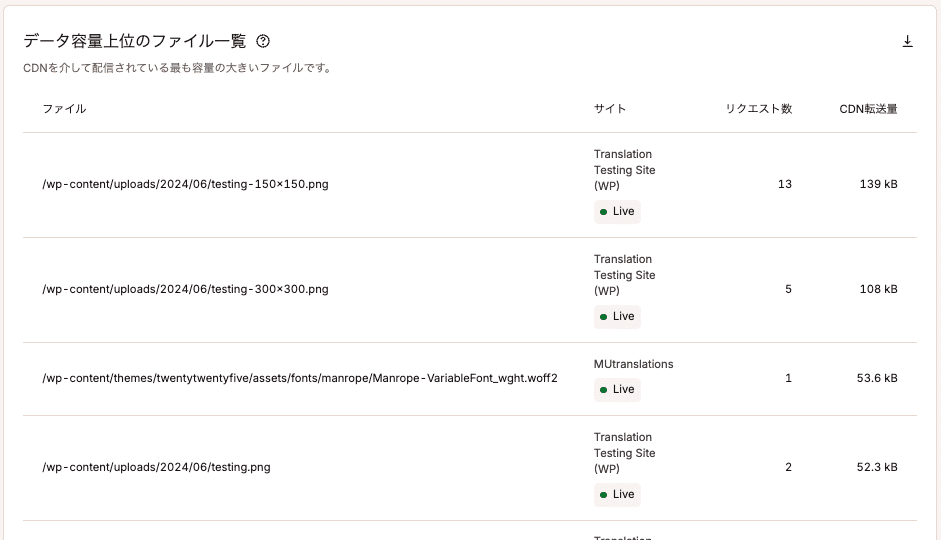Click the Live badge in the testing-150×150.png row
Screen dimensions: 941x540
(x=617, y=211)
